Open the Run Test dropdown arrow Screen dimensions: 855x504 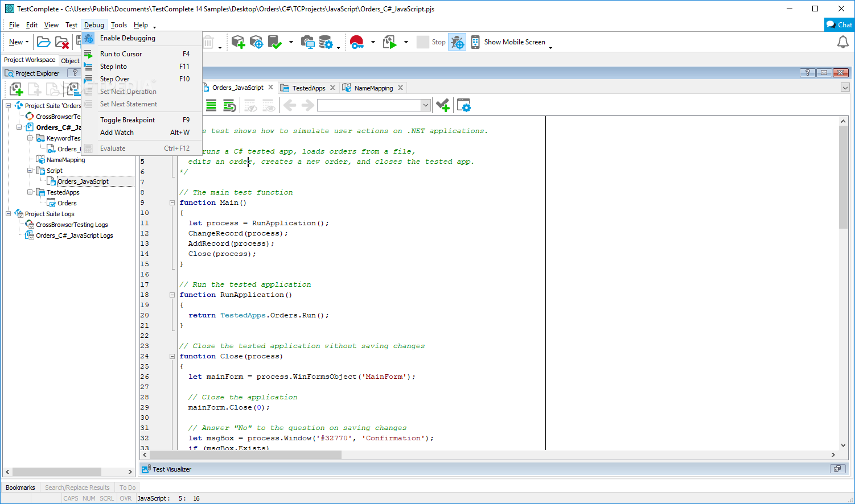click(406, 42)
